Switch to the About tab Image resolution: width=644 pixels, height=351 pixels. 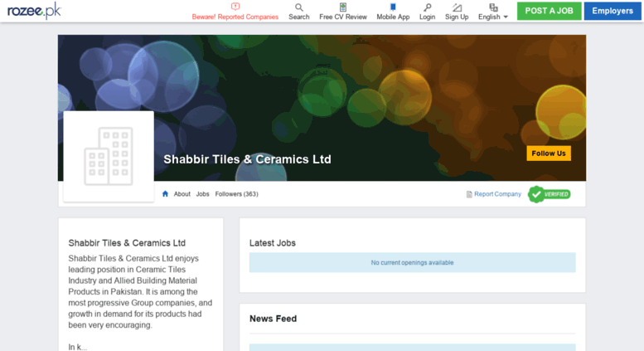tap(182, 194)
